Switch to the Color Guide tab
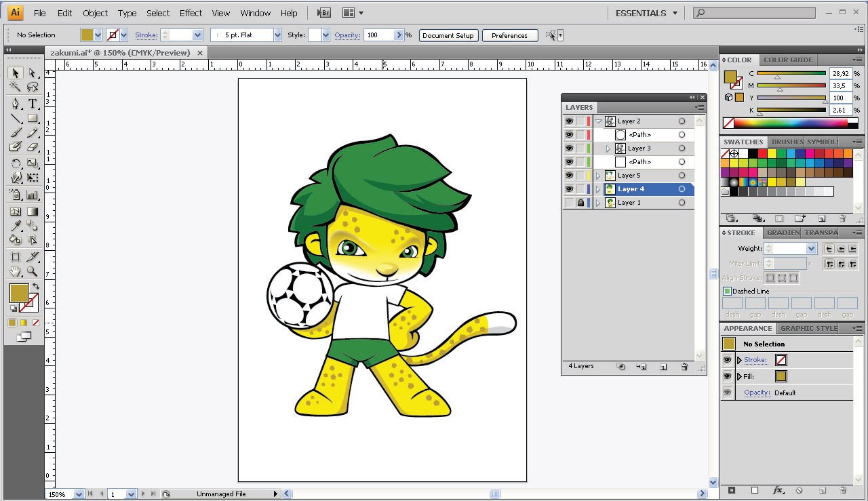The width and height of the screenshot is (868, 501). click(788, 60)
